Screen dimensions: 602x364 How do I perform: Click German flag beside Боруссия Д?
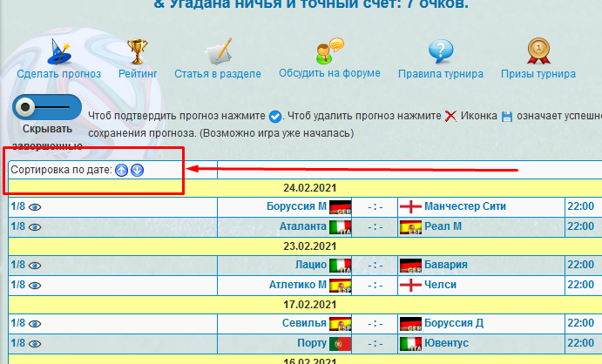(410, 324)
